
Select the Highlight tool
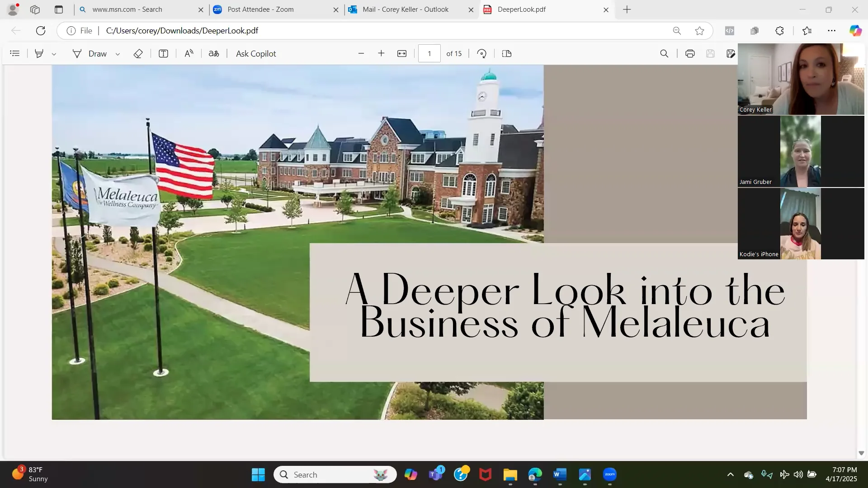click(x=39, y=53)
